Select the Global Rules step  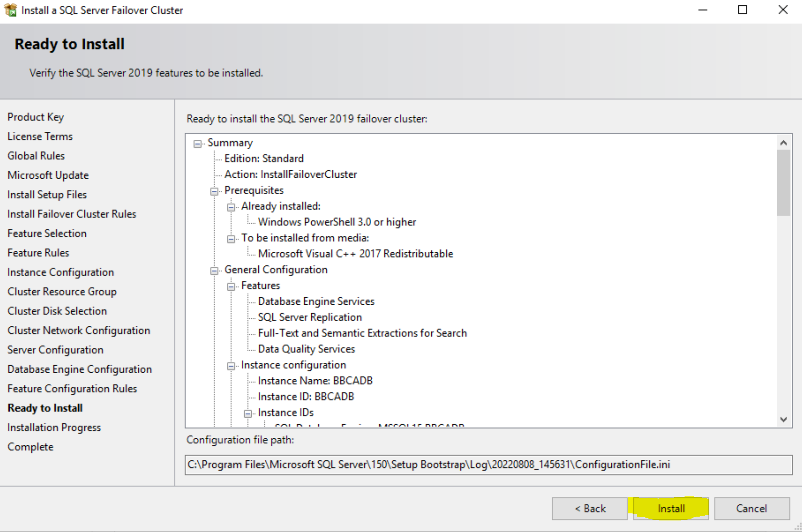(x=36, y=156)
